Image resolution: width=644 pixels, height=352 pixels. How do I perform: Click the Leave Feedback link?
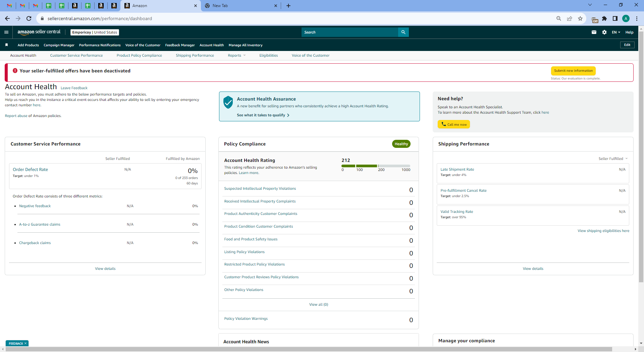point(74,88)
